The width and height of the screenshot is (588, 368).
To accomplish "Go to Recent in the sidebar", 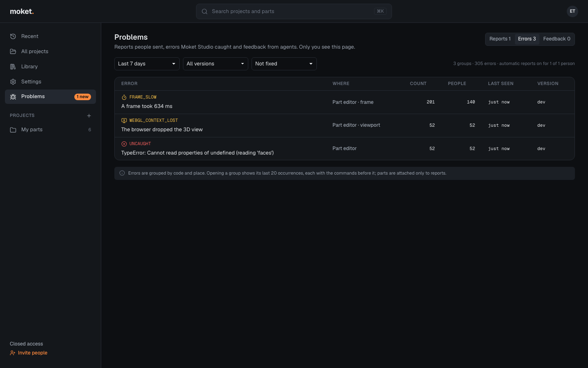I will (x=50, y=36).
